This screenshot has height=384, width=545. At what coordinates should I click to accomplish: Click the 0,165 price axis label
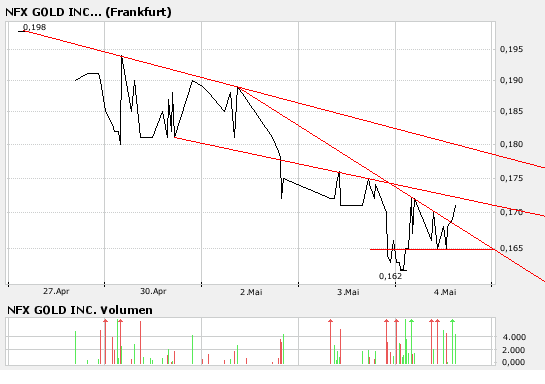(511, 248)
